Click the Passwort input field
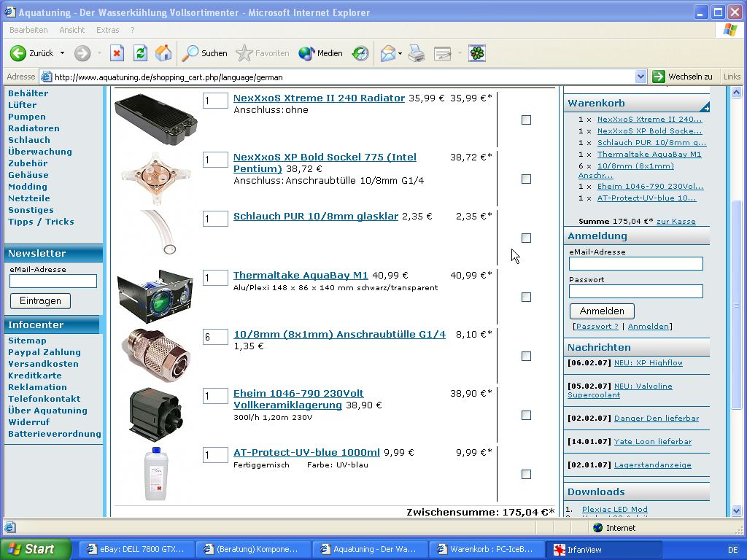 636,291
